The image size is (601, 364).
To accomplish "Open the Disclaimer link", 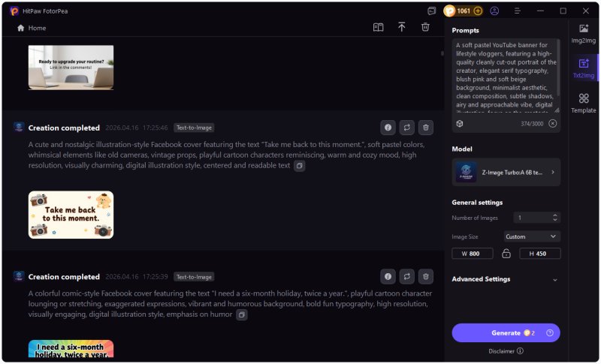I will [506, 351].
